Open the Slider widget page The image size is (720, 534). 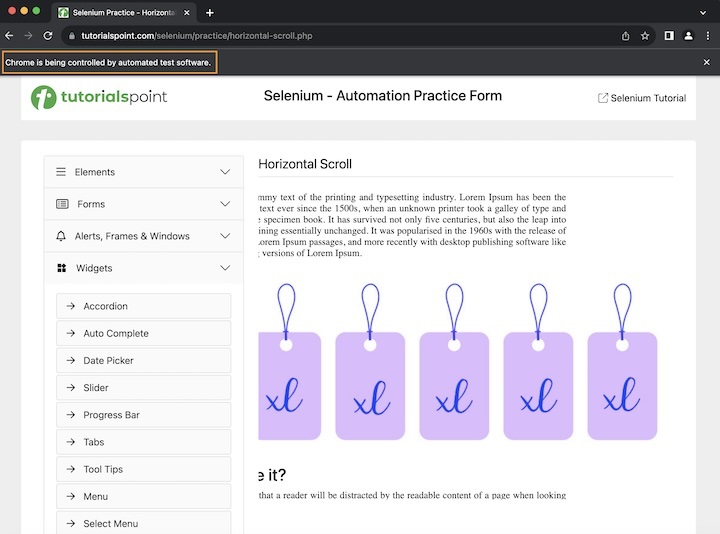[96, 387]
